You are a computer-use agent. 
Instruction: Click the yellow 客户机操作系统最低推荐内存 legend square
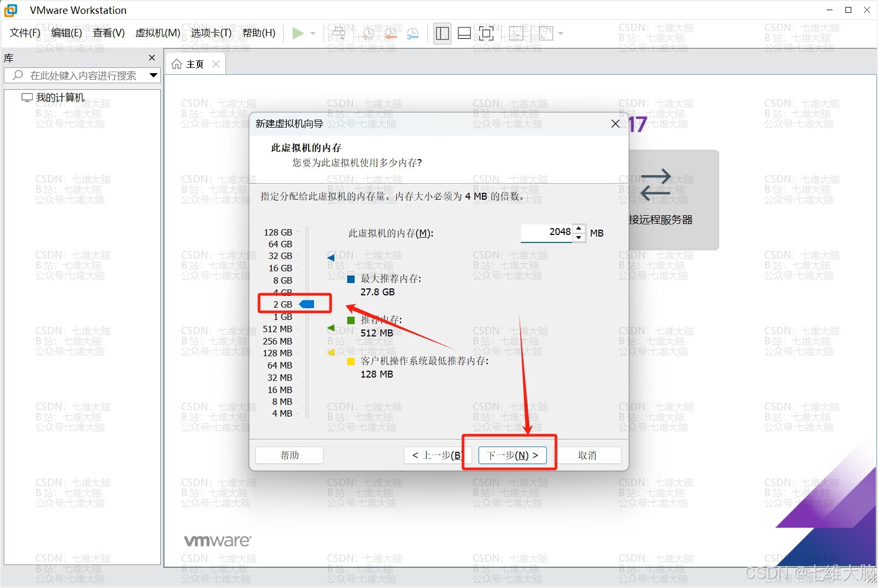(351, 362)
